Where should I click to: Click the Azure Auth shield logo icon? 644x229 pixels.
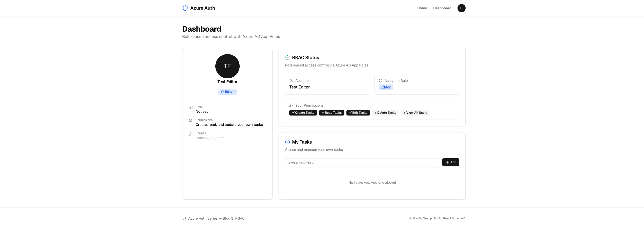coord(185,8)
